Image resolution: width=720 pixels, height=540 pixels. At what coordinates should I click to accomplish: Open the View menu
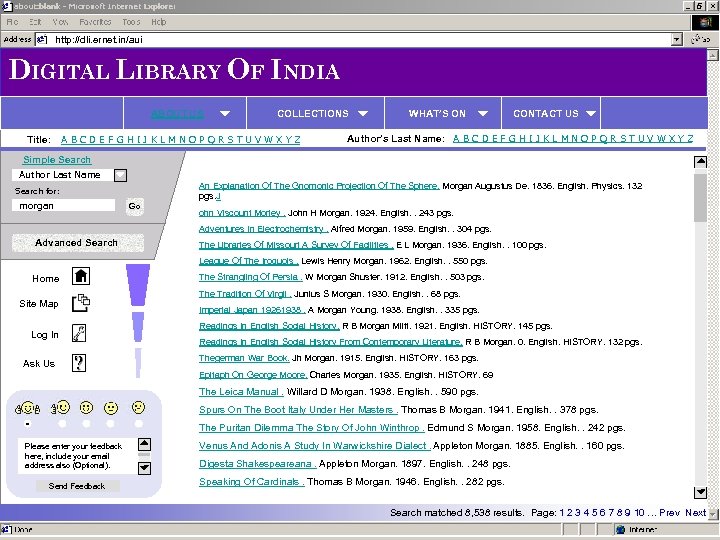[x=60, y=22]
